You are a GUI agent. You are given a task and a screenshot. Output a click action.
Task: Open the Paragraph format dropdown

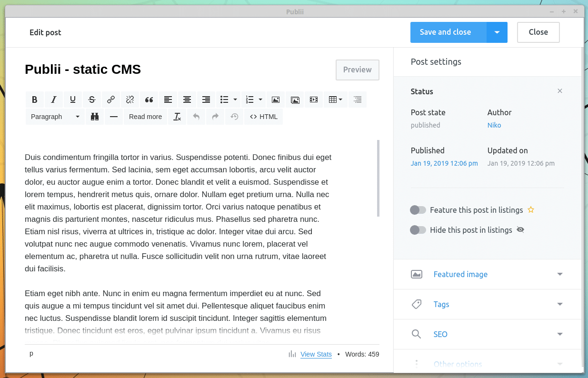click(x=55, y=117)
